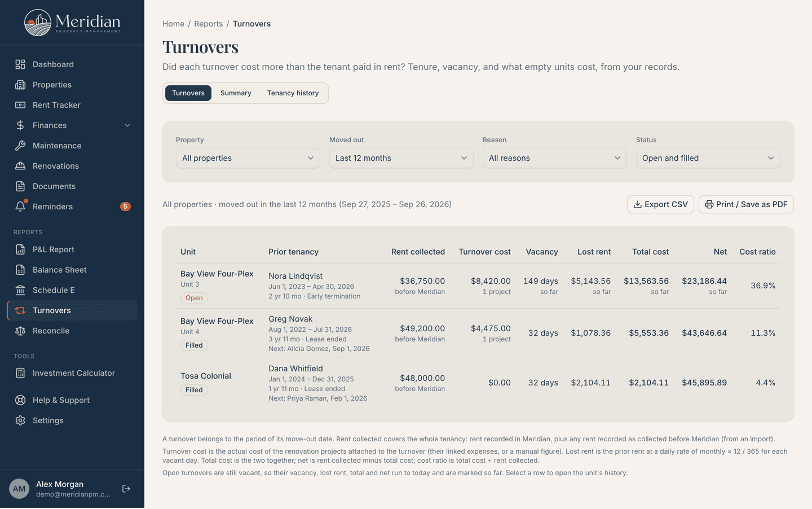Click the Reminders badge showing 5
This screenshot has height=509, width=812.
[x=125, y=207]
